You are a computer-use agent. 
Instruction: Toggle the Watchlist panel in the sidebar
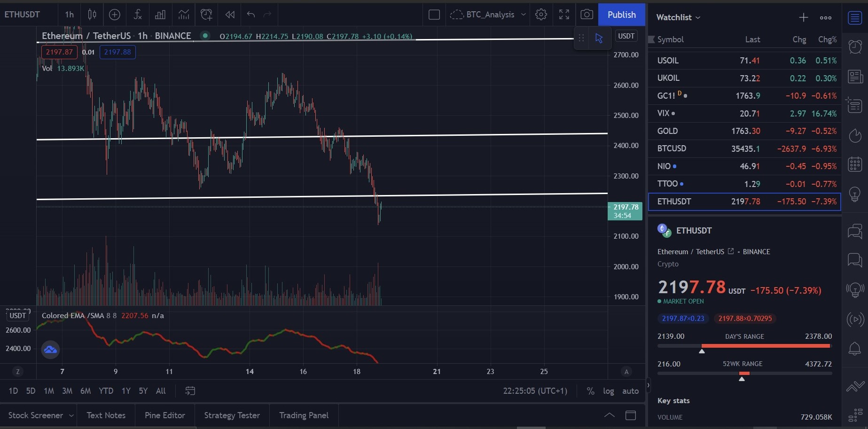[x=855, y=18]
